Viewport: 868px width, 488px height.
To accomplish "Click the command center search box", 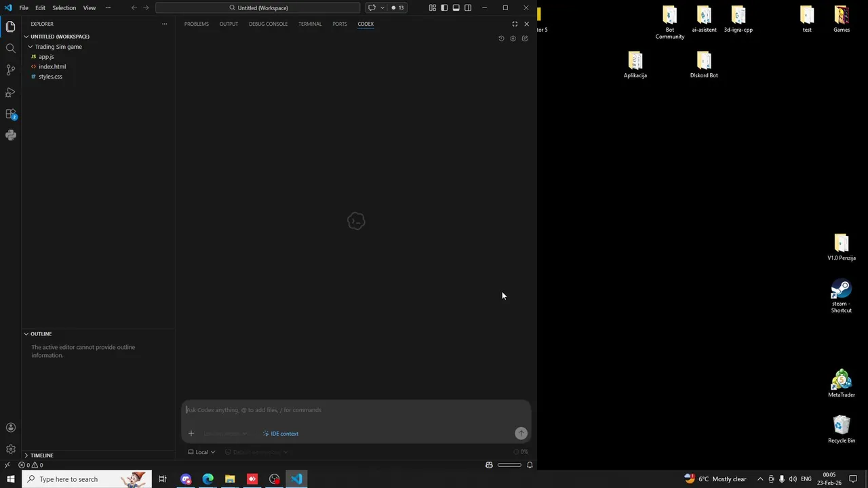I will tap(258, 7).
